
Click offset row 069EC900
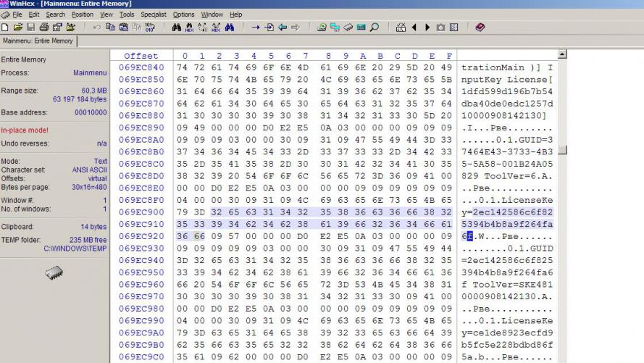[x=141, y=212]
